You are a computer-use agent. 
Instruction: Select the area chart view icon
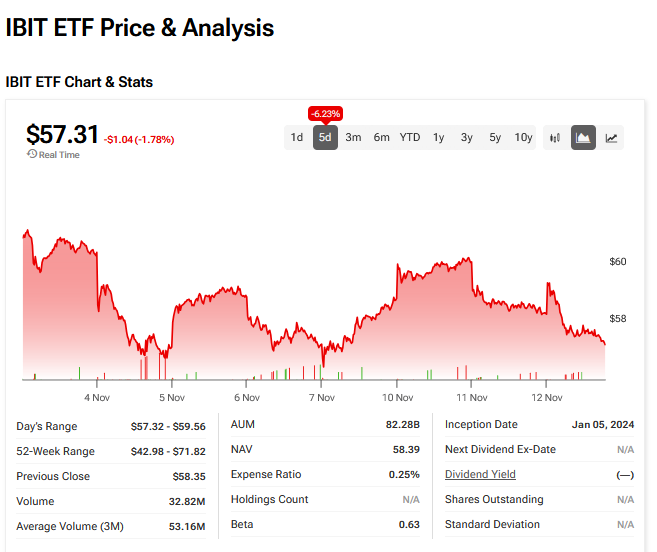pyautogui.click(x=583, y=138)
